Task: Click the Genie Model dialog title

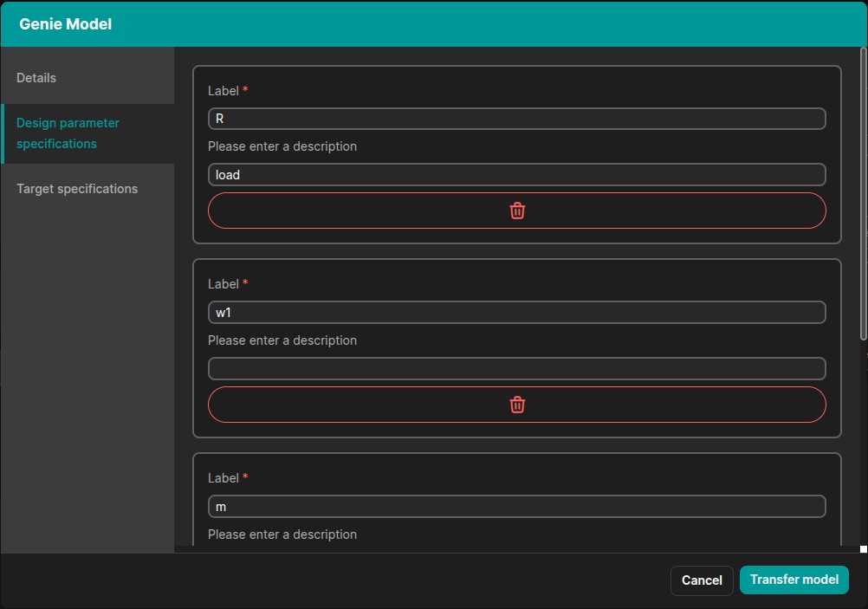Action: click(65, 23)
